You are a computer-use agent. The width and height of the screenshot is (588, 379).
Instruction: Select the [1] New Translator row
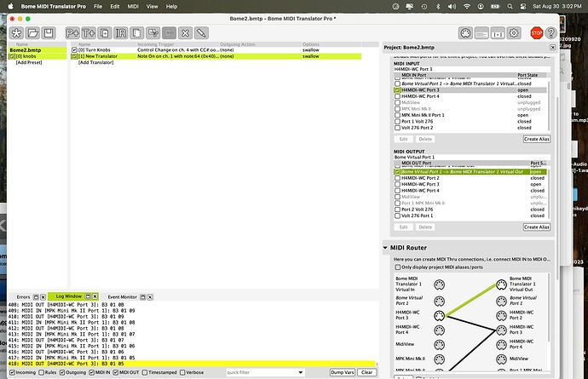(216, 56)
